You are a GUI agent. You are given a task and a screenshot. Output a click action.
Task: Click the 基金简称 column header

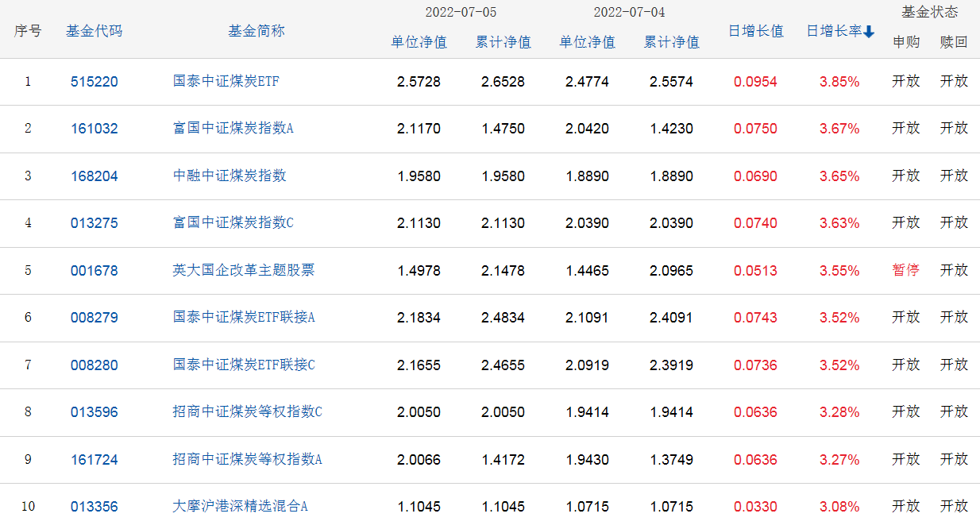(x=257, y=31)
